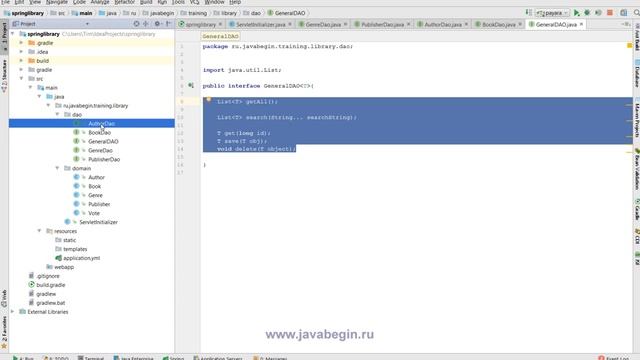Click the Make Project build icon
This screenshot has width=640, height=360.
[529, 13]
